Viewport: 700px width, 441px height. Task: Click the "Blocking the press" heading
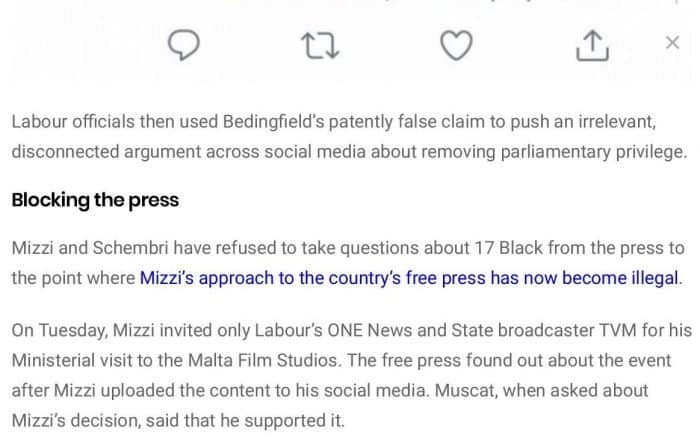(95, 200)
